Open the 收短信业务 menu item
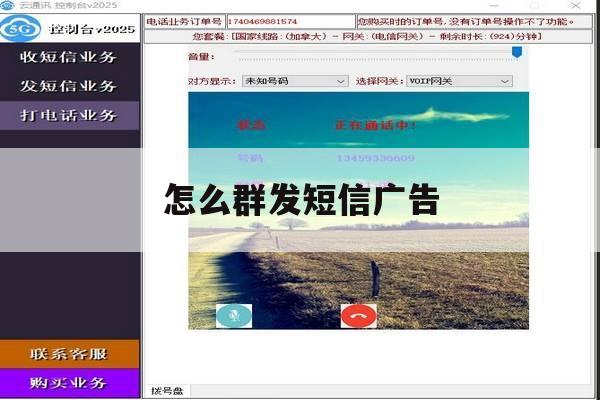Screen dimensions: 600x400 69,57
